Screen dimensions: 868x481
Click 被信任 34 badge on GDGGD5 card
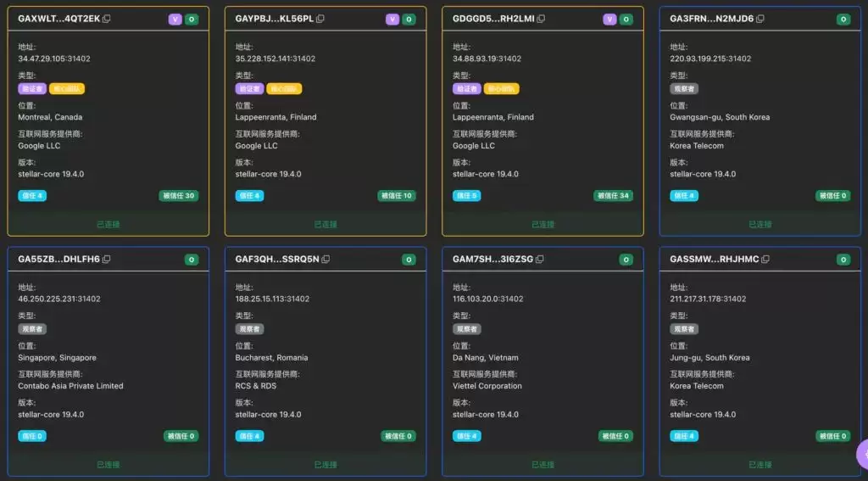coord(614,196)
